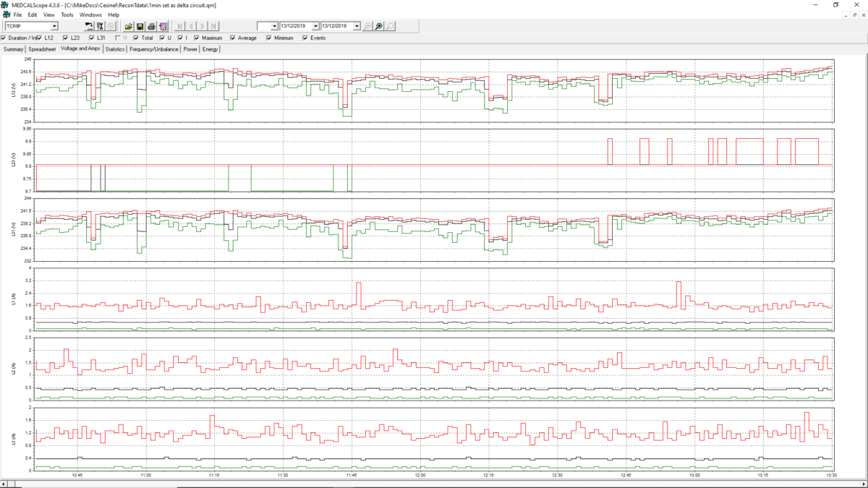Save the measurement data
This screenshot has width=868, height=488.
pos(139,25)
